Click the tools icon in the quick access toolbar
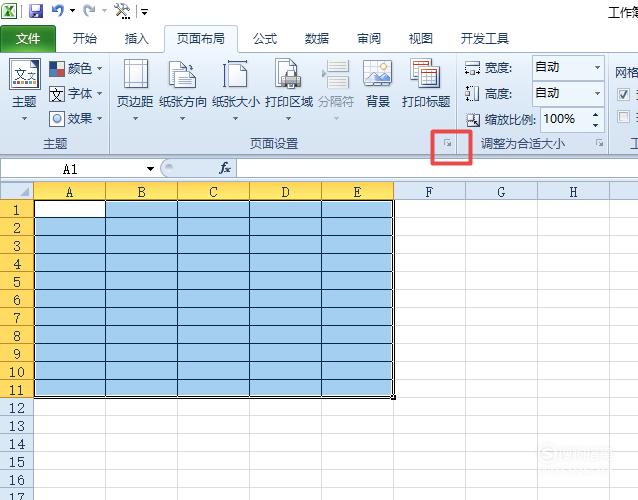Screen dimensions: 638x500 click(122, 11)
